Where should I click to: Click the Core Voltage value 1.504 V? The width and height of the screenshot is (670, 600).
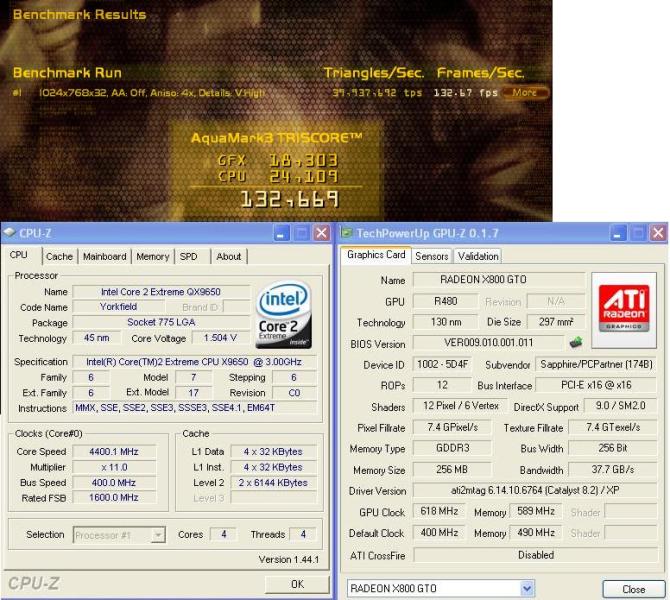(x=220, y=338)
